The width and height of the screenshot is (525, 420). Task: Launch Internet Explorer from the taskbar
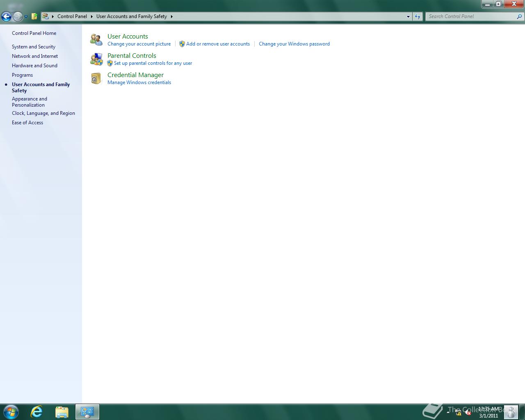[x=36, y=411]
